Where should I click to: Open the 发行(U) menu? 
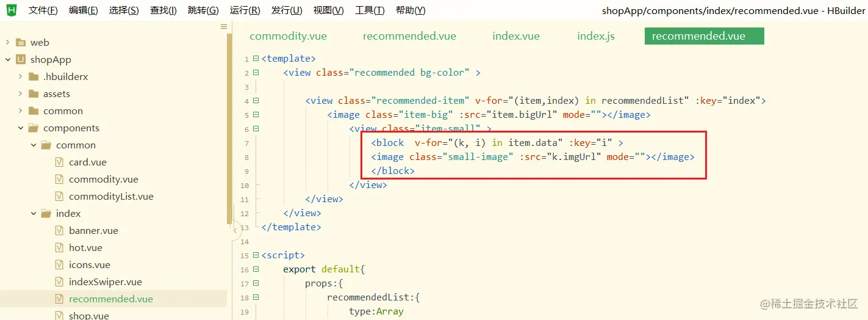[x=287, y=10]
